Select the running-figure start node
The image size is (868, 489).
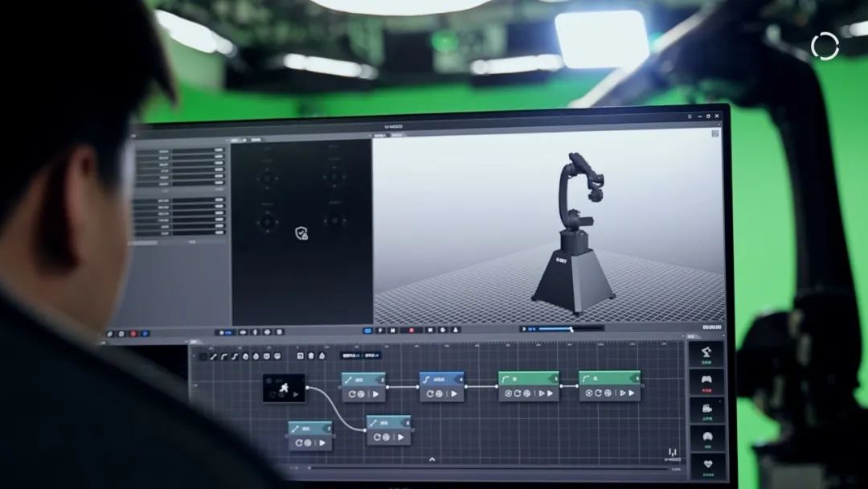pyautogui.click(x=284, y=388)
